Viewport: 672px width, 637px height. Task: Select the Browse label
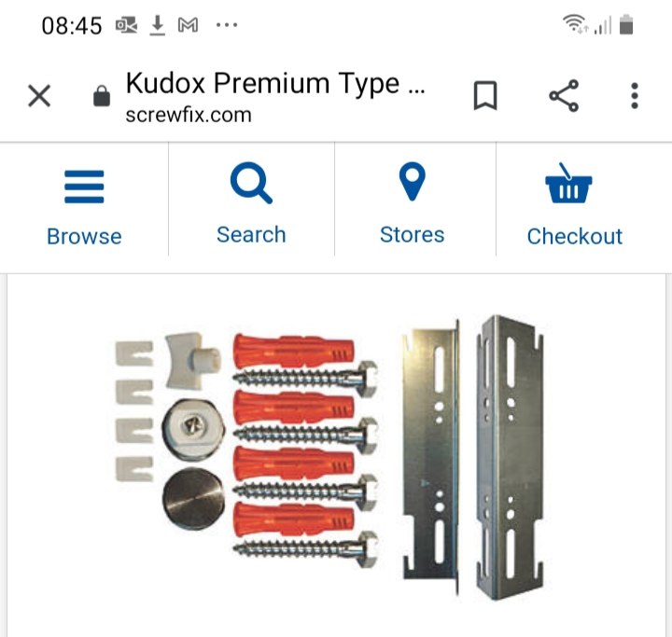point(84,237)
